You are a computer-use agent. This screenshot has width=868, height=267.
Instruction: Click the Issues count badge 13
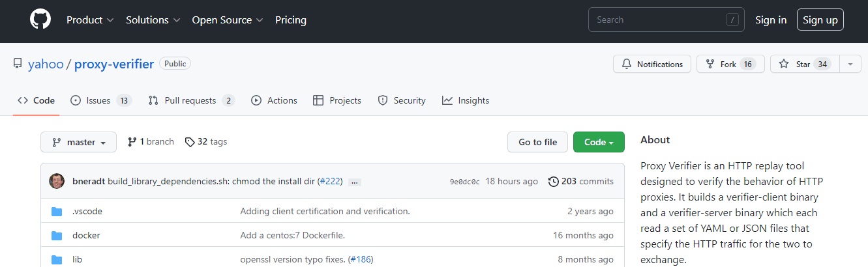point(124,100)
